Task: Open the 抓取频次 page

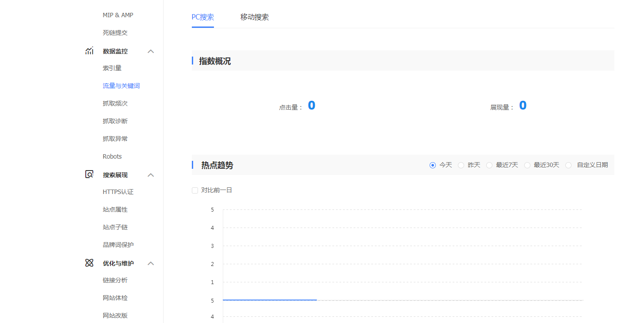Action: pos(115,103)
